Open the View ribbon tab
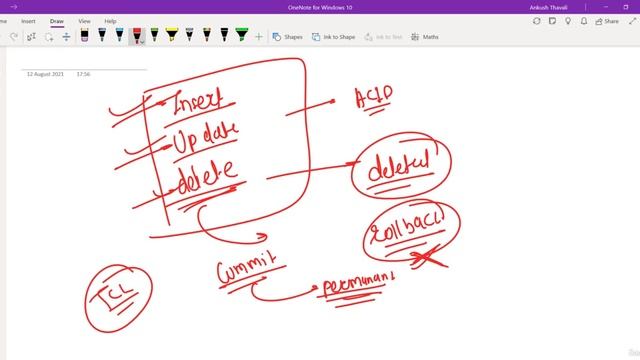 (84, 21)
